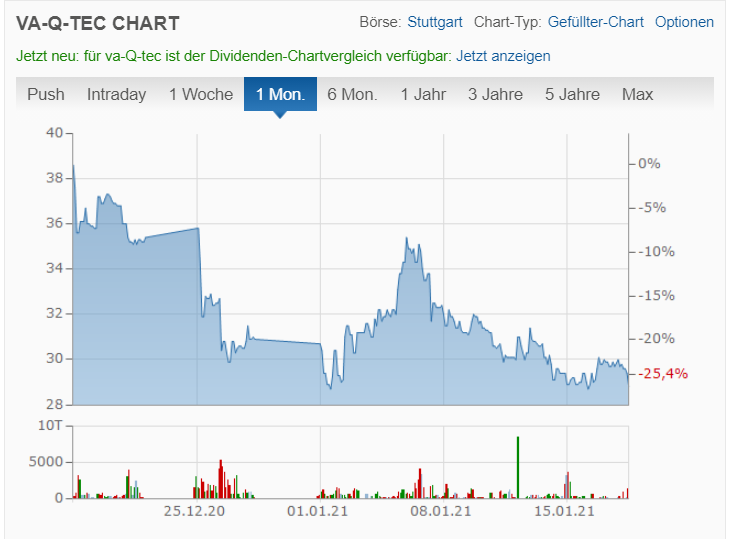
Task: Click the 30 price axis label
Action: click(x=54, y=359)
